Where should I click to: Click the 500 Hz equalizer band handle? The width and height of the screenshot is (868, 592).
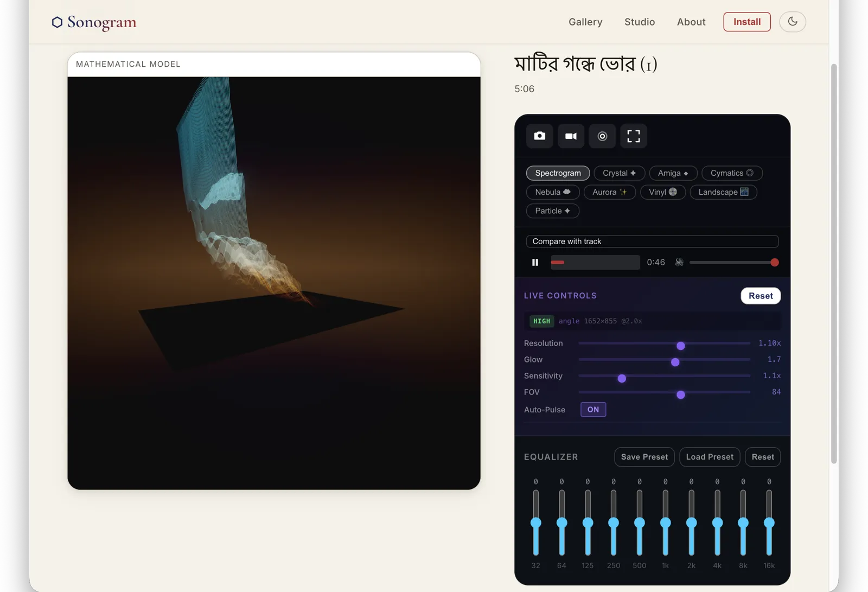coord(640,523)
